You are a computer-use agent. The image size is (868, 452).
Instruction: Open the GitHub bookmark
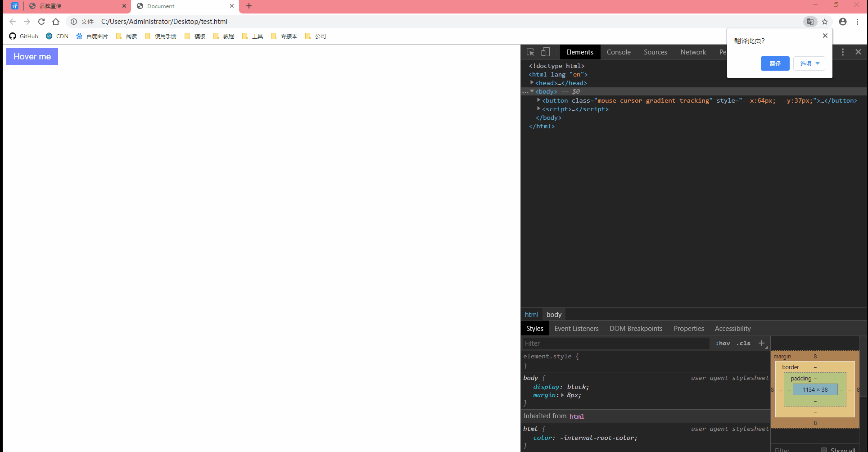coord(24,36)
